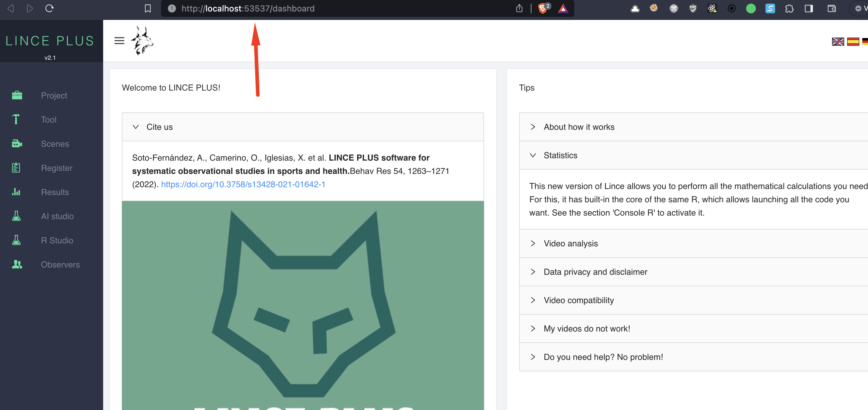Open the extensions puzzle piece icon
Viewport: 868px width, 410px height.
click(789, 8)
